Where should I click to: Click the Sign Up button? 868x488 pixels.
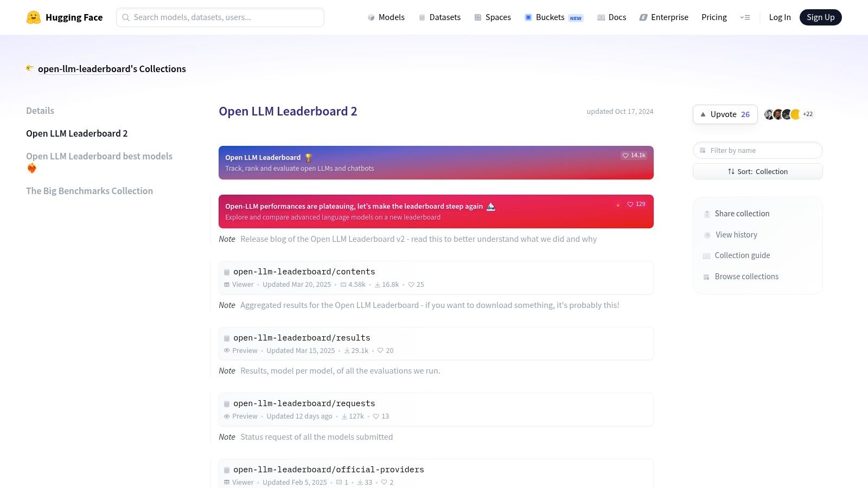coord(820,17)
